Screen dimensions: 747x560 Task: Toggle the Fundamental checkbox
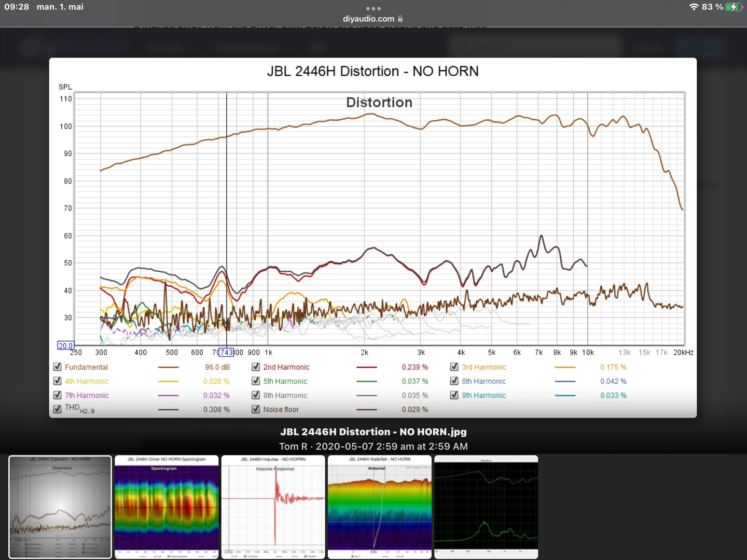click(58, 367)
